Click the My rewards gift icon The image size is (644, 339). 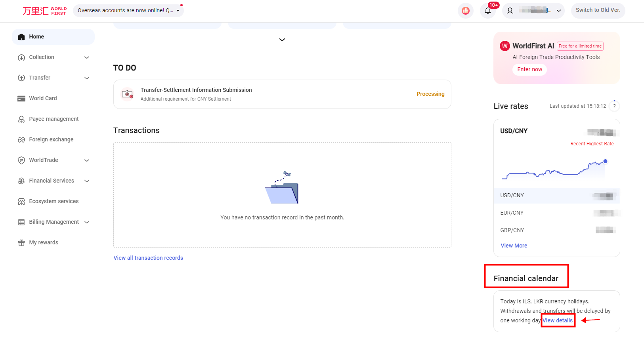(21, 243)
